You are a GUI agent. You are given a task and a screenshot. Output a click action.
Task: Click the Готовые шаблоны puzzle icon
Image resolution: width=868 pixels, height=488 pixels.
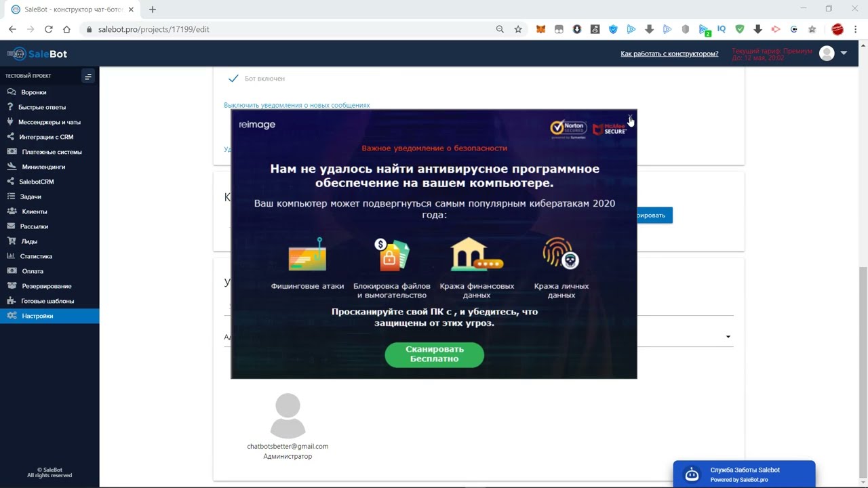11,301
